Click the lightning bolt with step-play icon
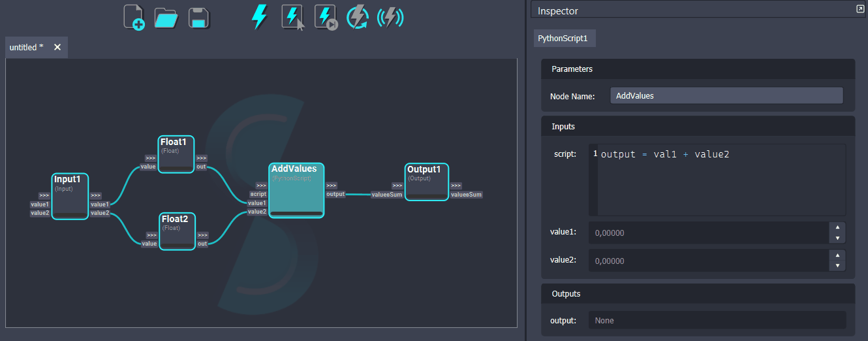This screenshot has height=341, width=868. coord(325,18)
